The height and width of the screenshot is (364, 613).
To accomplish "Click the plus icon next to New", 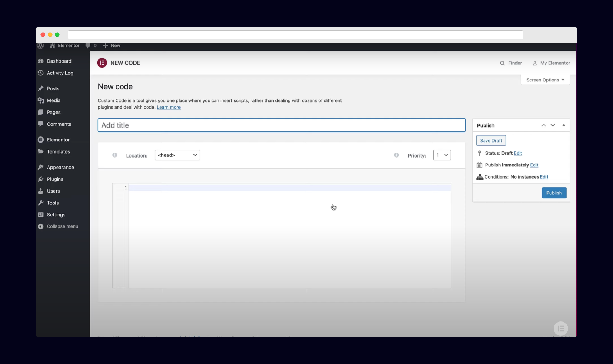I will coord(106,45).
